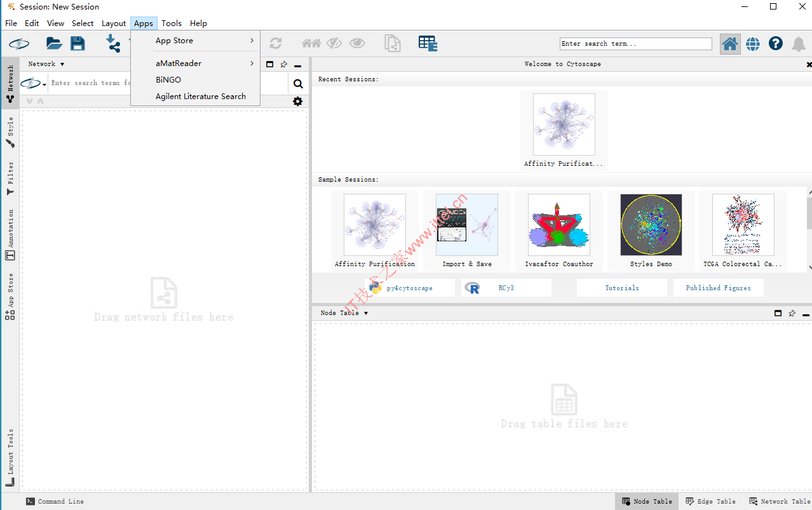The width and height of the screenshot is (812, 510).
Task: Open the globe web icon
Action: point(753,44)
